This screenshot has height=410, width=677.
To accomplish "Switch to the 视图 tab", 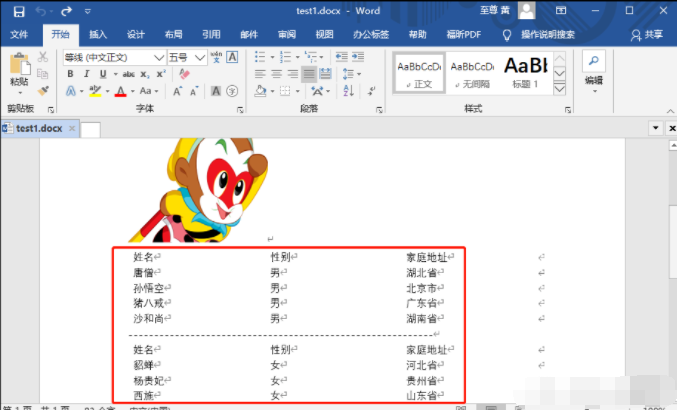I will point(325,35).
